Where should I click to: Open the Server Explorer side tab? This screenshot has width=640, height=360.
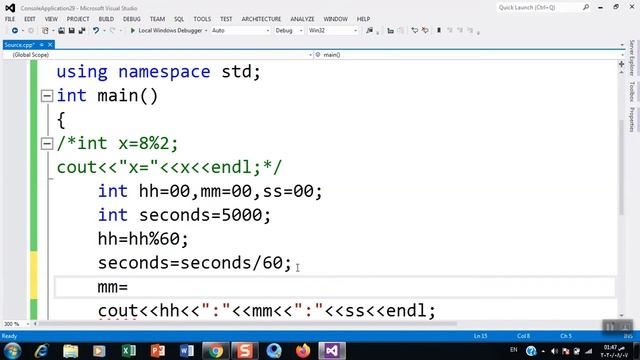pos(632,58)
